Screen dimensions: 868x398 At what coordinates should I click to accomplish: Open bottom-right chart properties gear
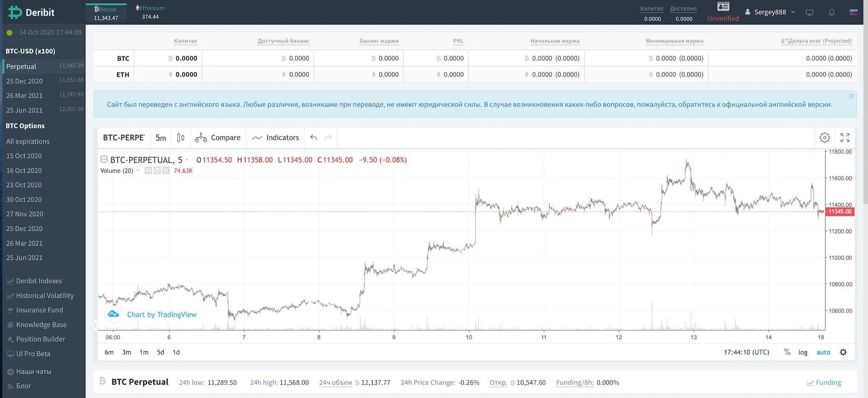tap(843, 352)
